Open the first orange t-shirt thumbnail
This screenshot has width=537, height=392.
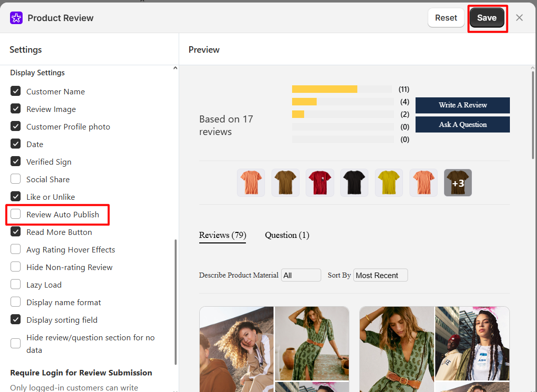pyautogui.click(x=251, y=183)
